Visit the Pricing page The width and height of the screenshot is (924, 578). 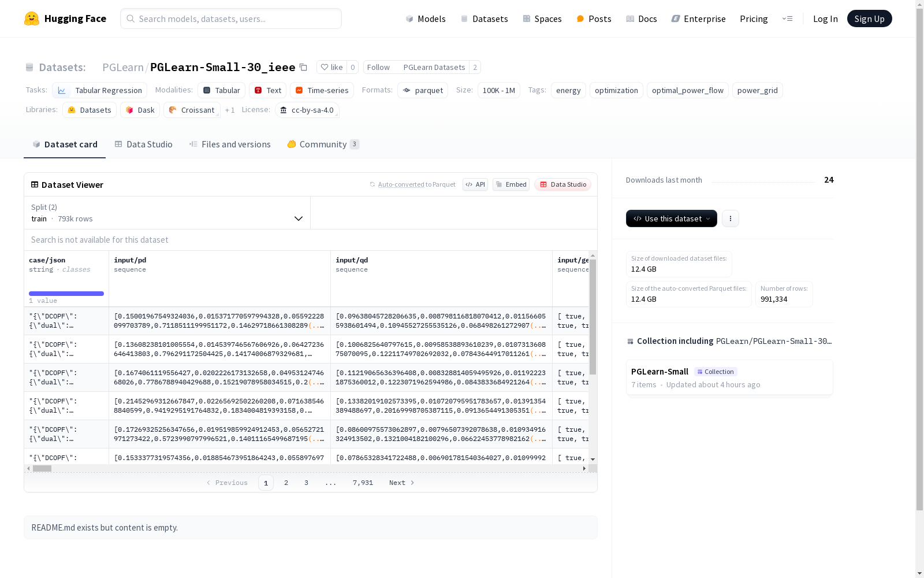pos(754,18)
